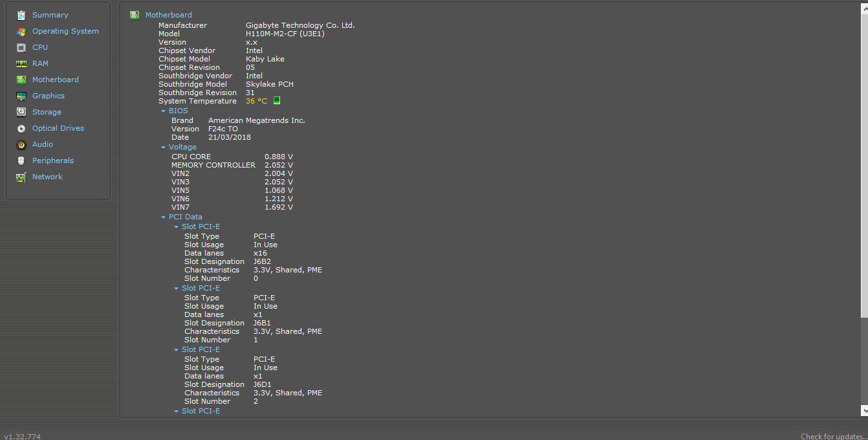Switch to the CPU section
Image resolution: width=868 pixels, height=440 pixels.
40,47
